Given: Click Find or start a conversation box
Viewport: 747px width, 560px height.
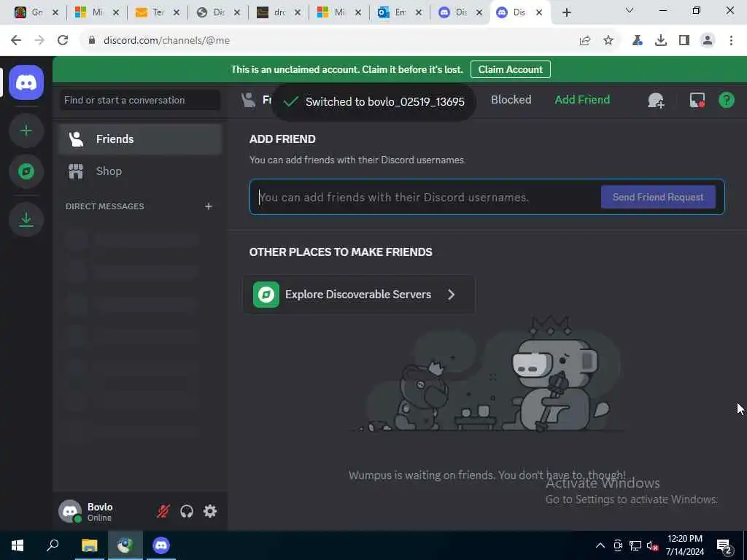Looking at the screenshot, I should [x=140, y=100].
